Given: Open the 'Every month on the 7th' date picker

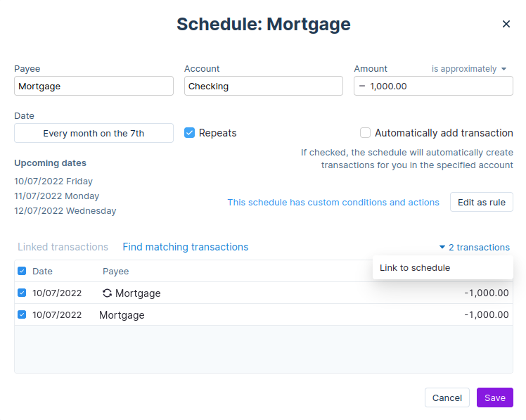Looking at the screenshot, I should pyautogui.click(x=94, y=133).
